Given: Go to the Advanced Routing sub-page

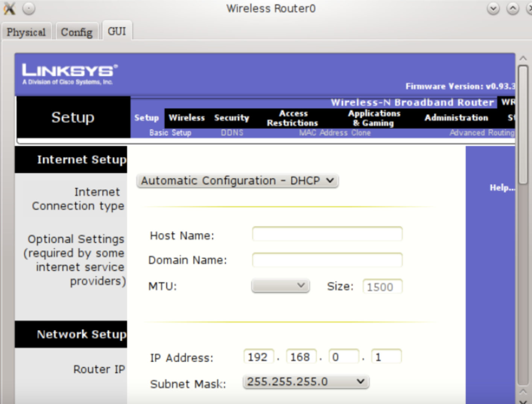Looking at the screenshot, I should tap(482, 133).
